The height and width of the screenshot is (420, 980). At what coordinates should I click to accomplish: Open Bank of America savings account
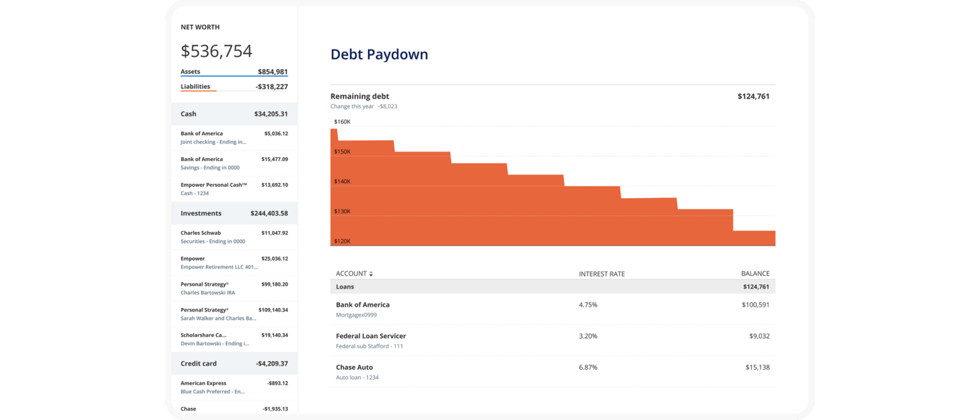[234, 164]
